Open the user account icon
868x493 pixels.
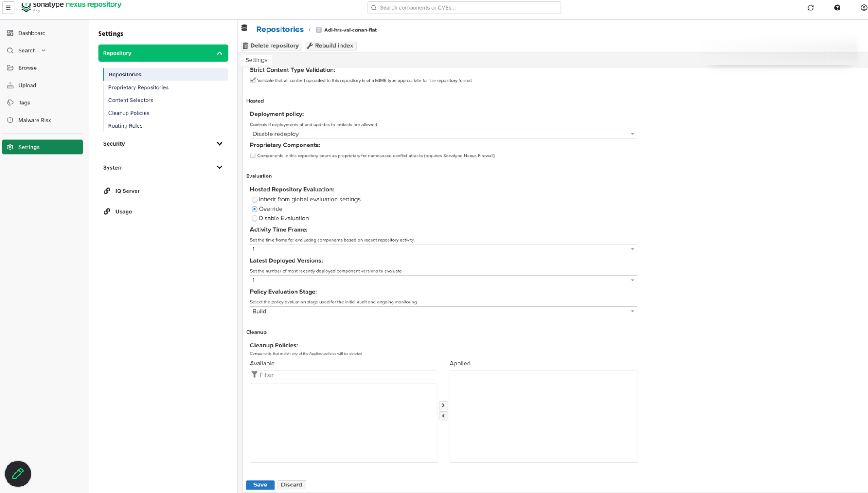pos(863,7)
